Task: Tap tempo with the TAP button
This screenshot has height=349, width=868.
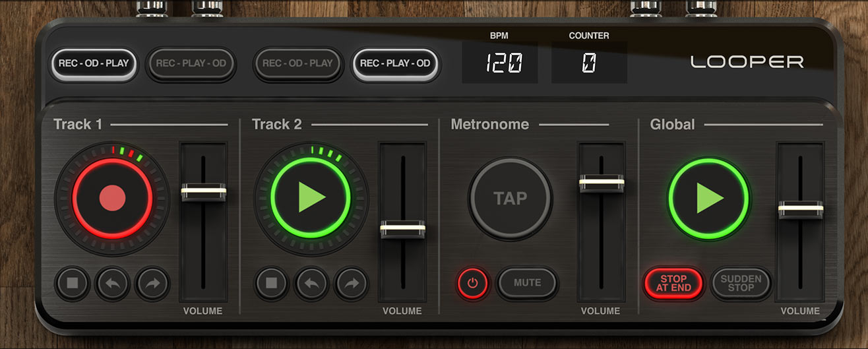Action: [x=511, y=198]
